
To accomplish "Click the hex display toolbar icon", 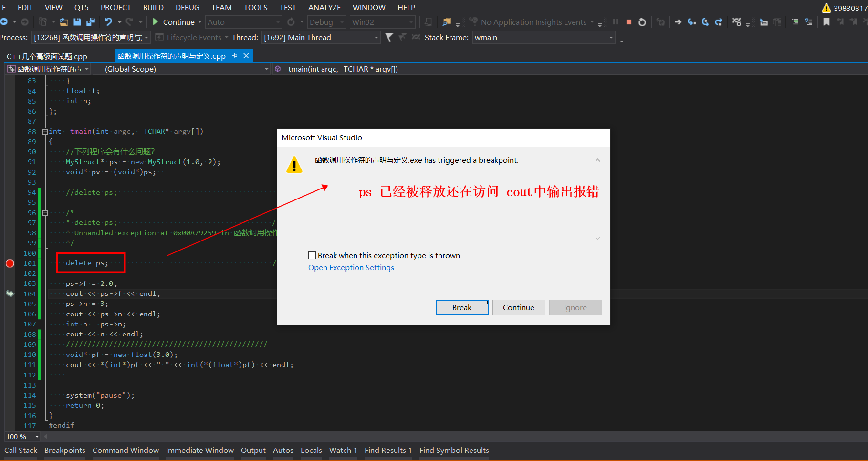I will [763, 22].
